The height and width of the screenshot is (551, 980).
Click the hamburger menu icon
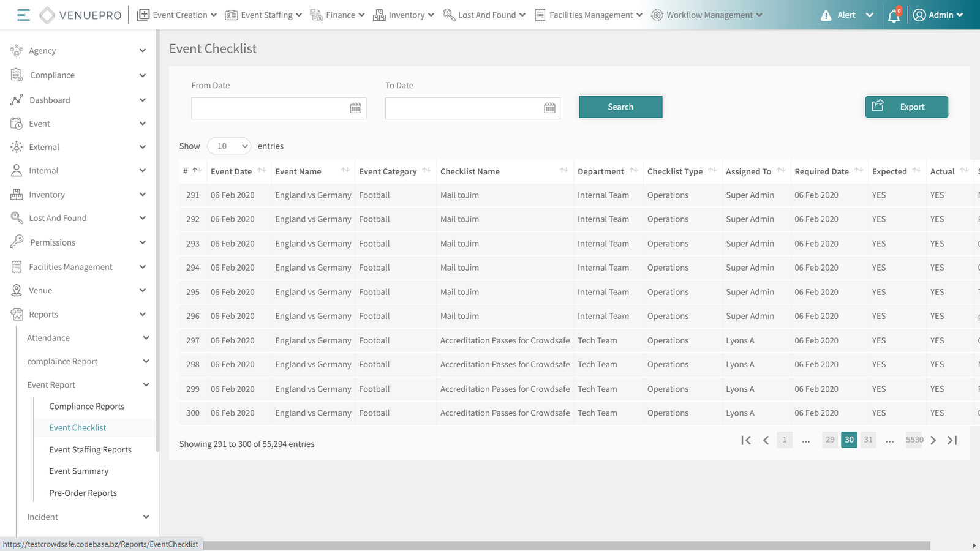tap(23, 15)
